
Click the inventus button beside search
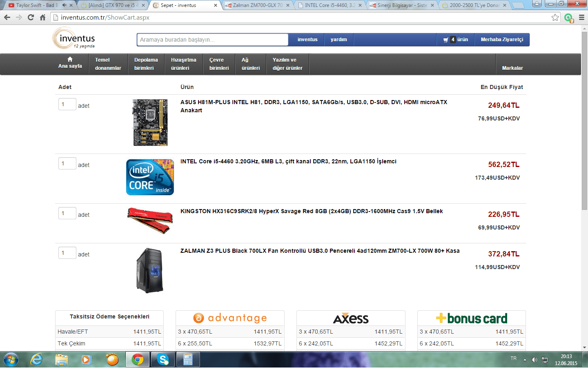[x=307, y=40]
